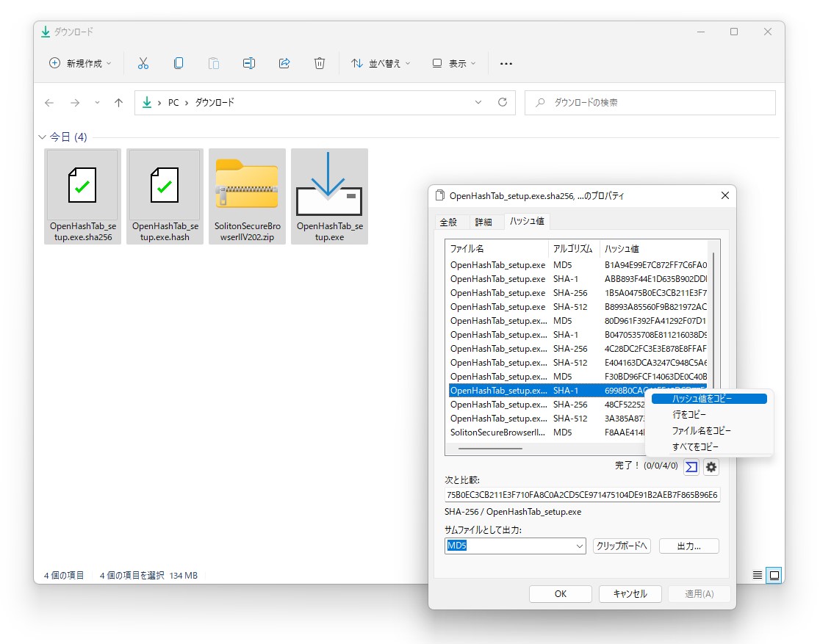Screen dimensions: 820x644
Task: Choose 行をコピー in context menu
Action: (709, 414)
